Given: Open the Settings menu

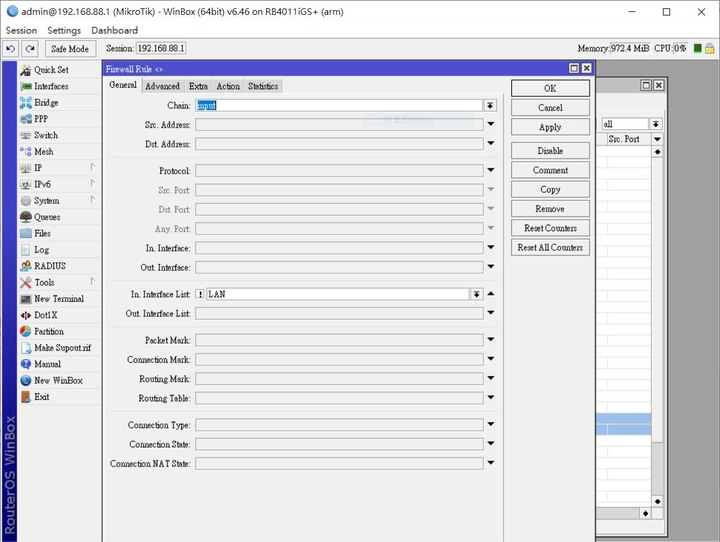Looking at the screenshot, I should (64, 30).
